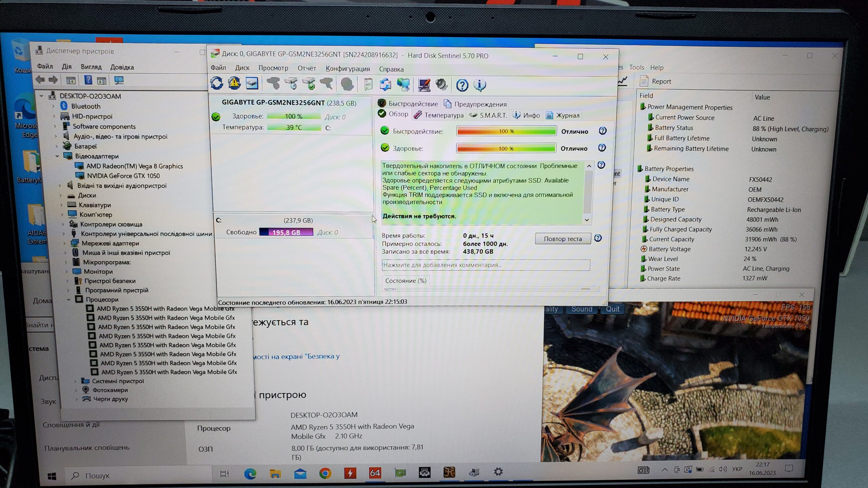The image size is (868, 488).
Task: Click scan hardware changes icon in Диспетчер пристроїв
Action: coord(119,81)
